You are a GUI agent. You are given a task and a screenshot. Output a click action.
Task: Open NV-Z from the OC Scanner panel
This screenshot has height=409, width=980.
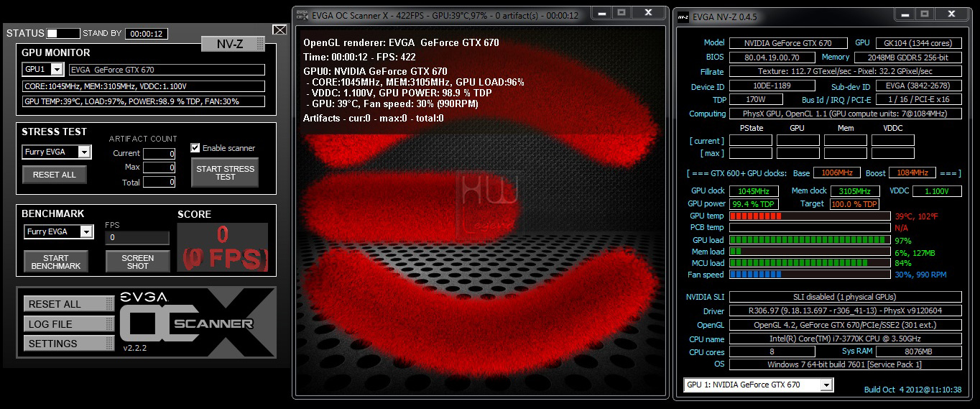[x=234, y=44]
